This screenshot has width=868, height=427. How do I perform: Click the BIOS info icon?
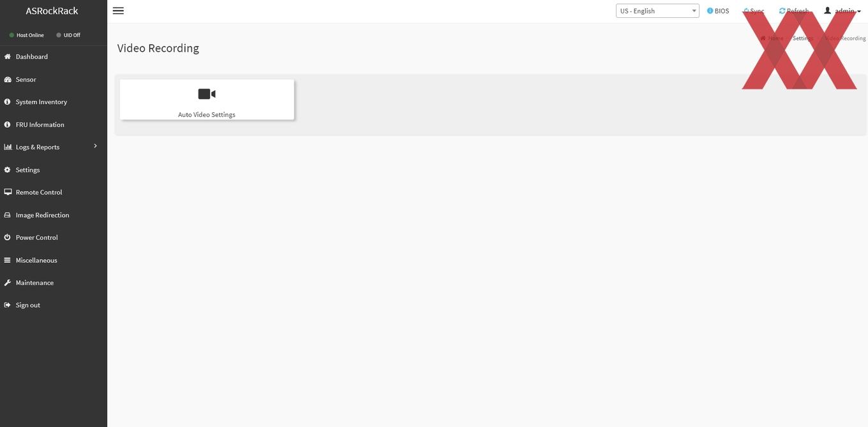(710, 11)
